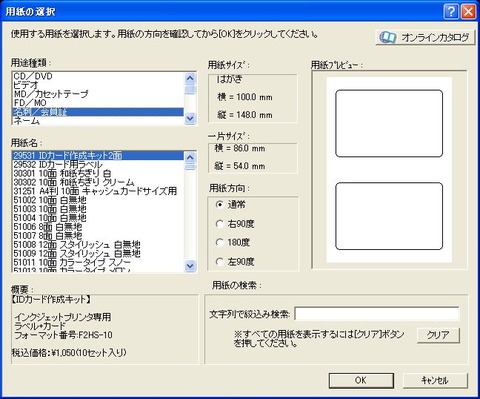The width and height of the screenshot is (480, 399).
Task: Click the down arrow of usage type scrollbar
Action: click(190, 118)
